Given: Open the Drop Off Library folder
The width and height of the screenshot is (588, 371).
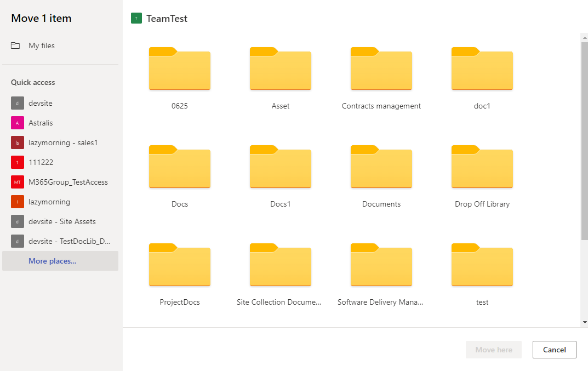Looking at the screenshot, I should tap(482, 167).
